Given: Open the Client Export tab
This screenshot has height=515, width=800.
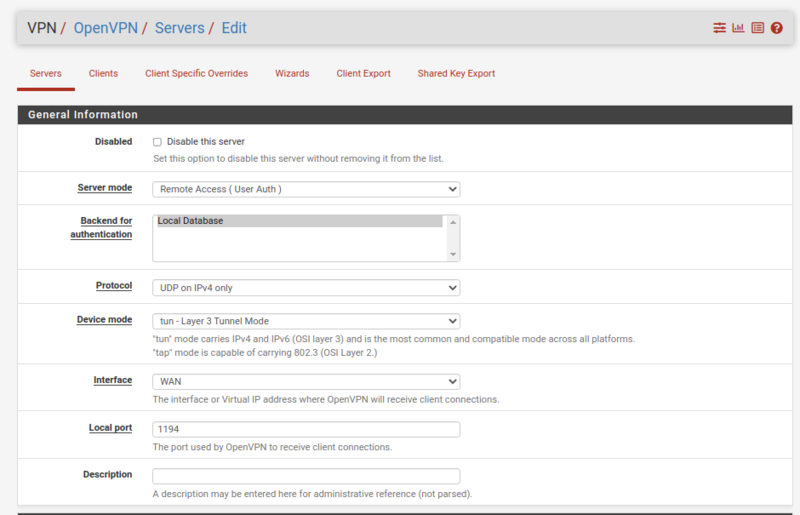Looking at the screenshot, I should coord(363,73).
